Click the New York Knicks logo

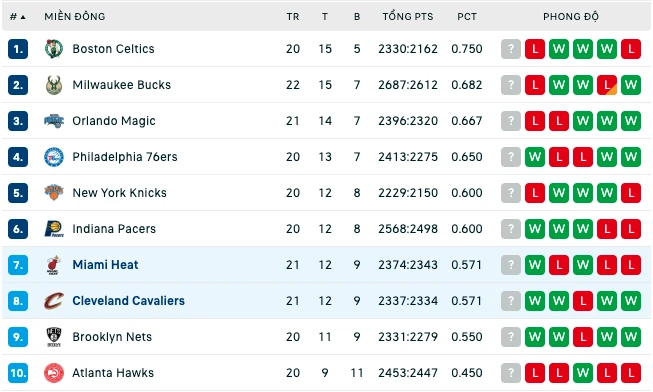54,192
